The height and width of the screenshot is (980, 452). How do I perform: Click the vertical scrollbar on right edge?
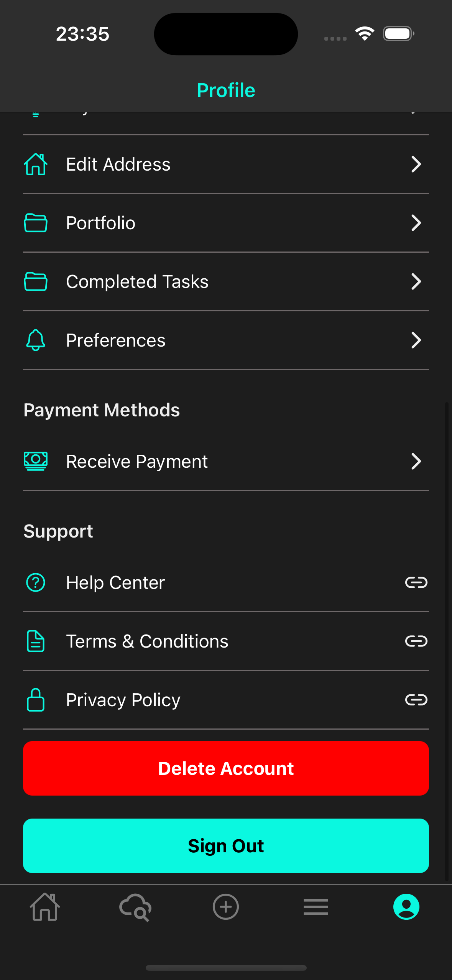click(447, 640)
